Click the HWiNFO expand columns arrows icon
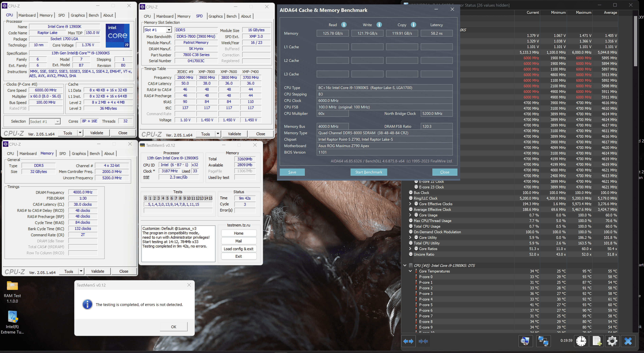This screenshot has height=353, width=644. pyautogui.click(x=408, y=341)
